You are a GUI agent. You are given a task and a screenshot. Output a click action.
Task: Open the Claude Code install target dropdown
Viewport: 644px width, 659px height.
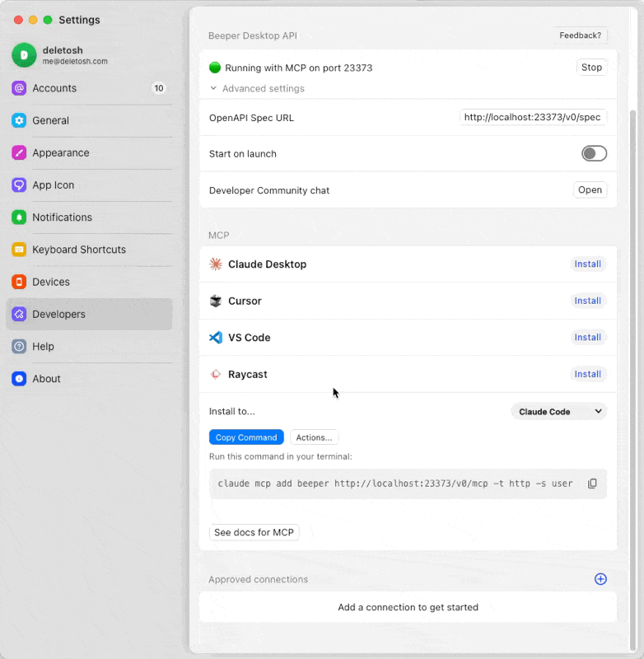click(558, 411)
